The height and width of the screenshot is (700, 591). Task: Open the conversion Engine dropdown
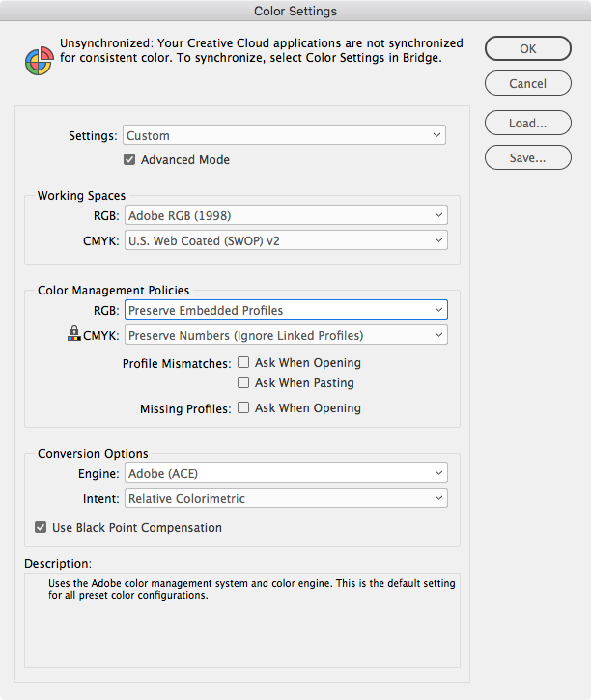286,473
